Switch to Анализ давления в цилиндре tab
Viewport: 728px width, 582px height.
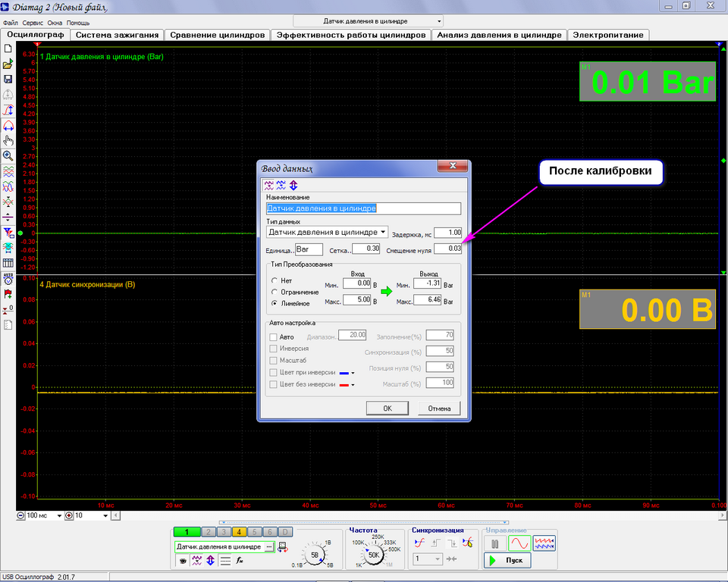tap(499, 35)
